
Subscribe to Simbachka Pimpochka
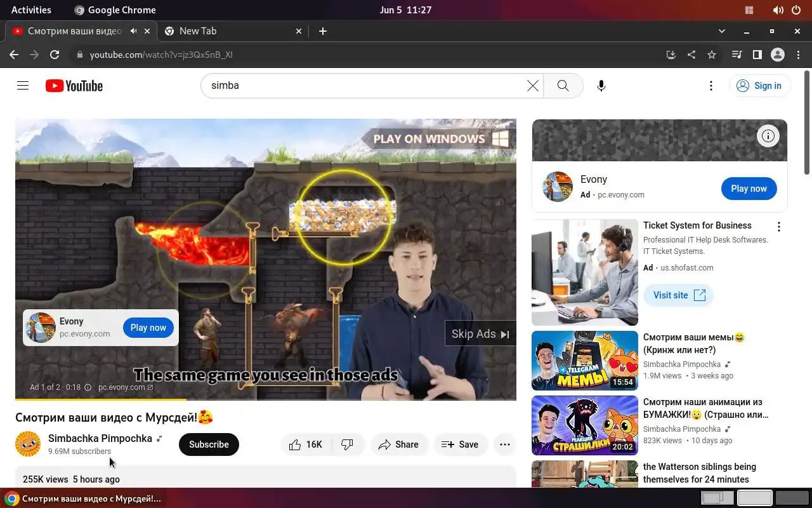(209, 444)
